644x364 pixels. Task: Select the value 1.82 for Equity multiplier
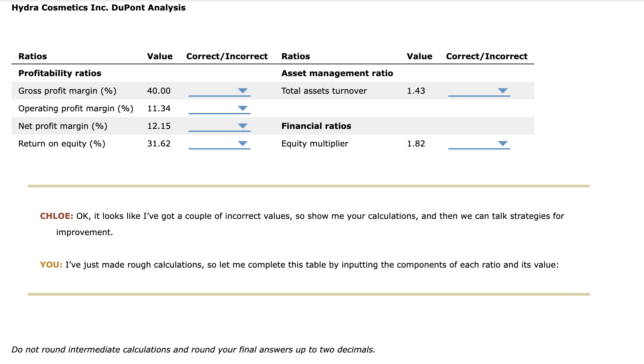pos(416,143)
